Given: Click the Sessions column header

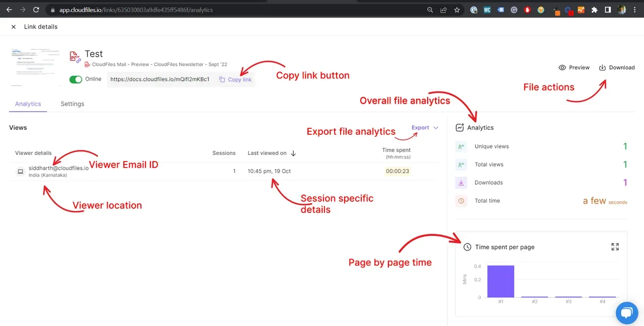Looking at the screenshot, I should tap(224, 153).
